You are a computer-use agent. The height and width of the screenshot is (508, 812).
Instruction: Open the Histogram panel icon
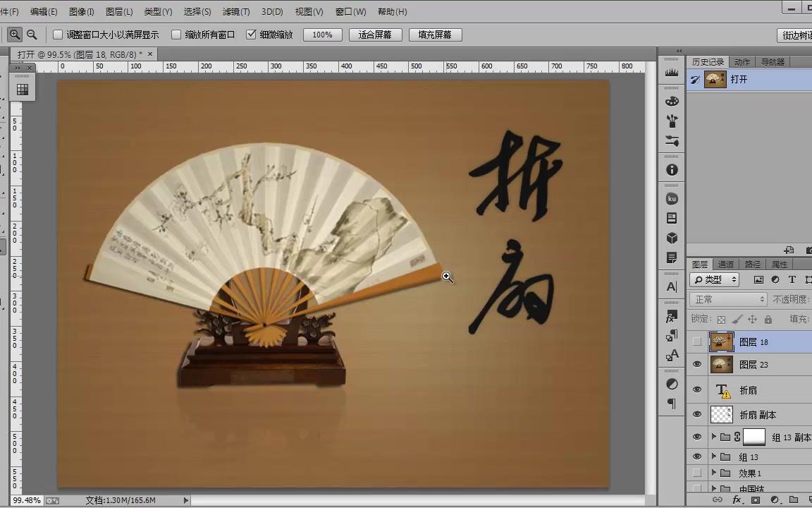[671, 73]
